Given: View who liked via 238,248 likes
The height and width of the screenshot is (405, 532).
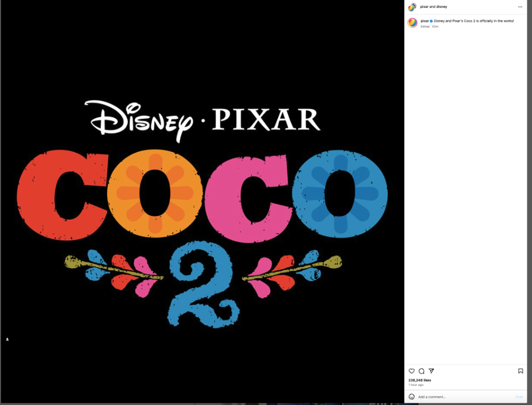Looking at the screenshot, I should (x=420, y=380).
